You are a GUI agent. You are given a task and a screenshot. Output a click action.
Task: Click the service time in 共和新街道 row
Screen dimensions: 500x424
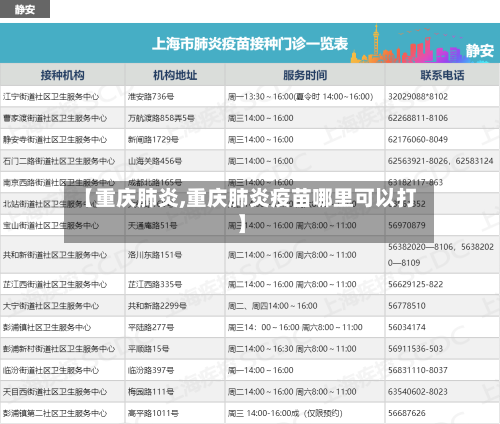292,255
